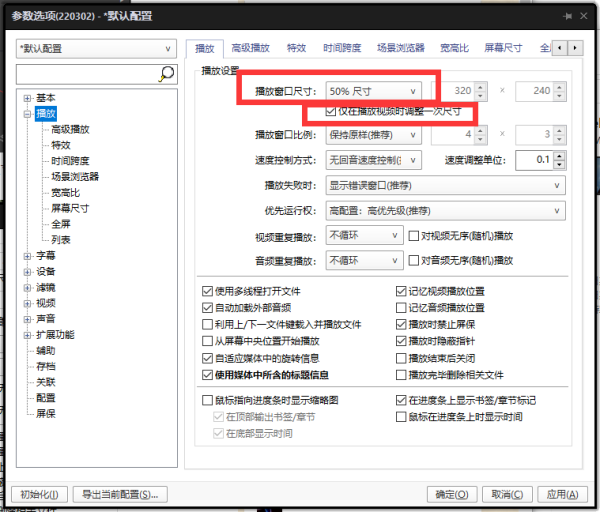Collapse the 播放 tree node
This screenshot has height=512, width=600.
(27, 114)
